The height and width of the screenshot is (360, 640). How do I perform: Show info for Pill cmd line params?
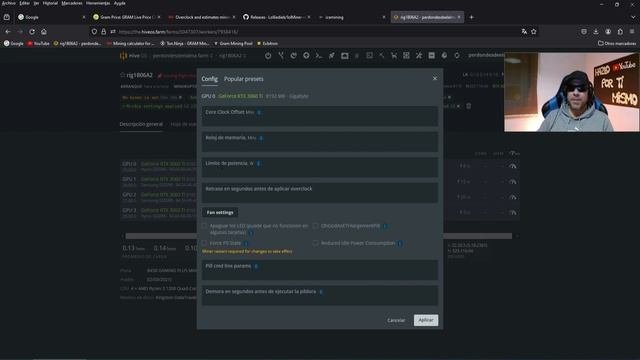click(x=256, y=266)
